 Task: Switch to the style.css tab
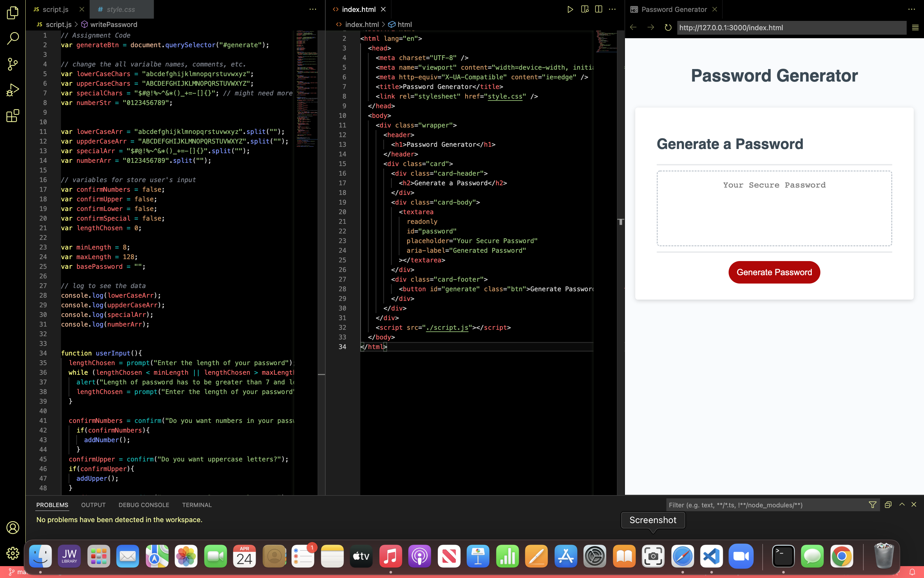(121, 9)
